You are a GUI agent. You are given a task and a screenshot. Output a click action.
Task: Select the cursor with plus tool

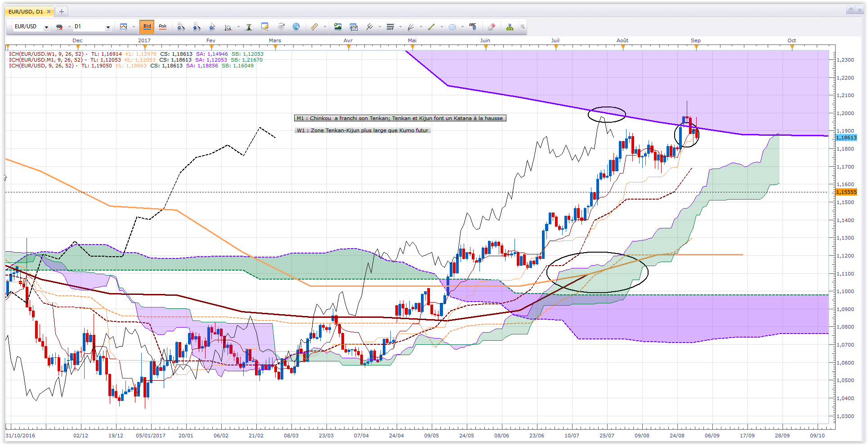(212, 27)
